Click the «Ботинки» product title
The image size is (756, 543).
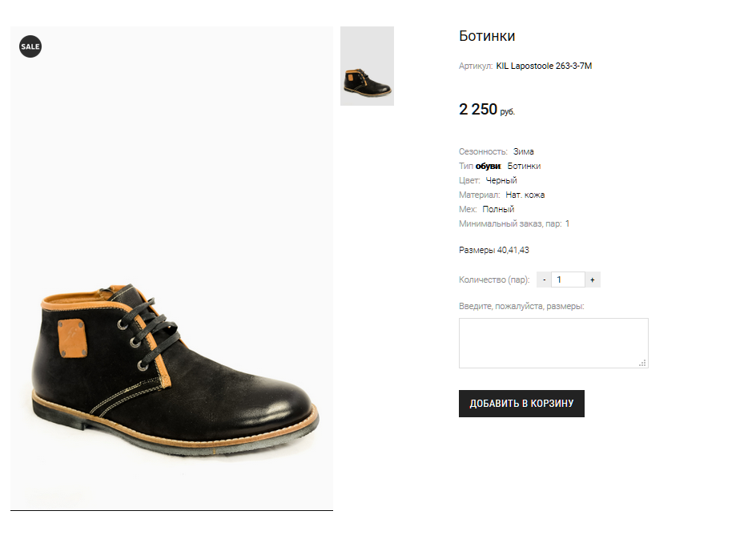[487, 36]
